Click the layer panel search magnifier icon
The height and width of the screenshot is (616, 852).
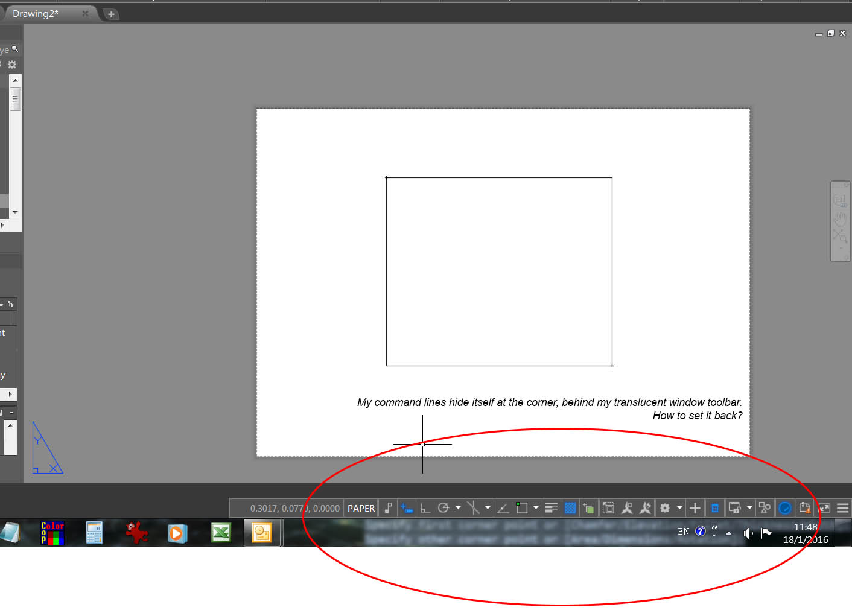pos(15,49)
